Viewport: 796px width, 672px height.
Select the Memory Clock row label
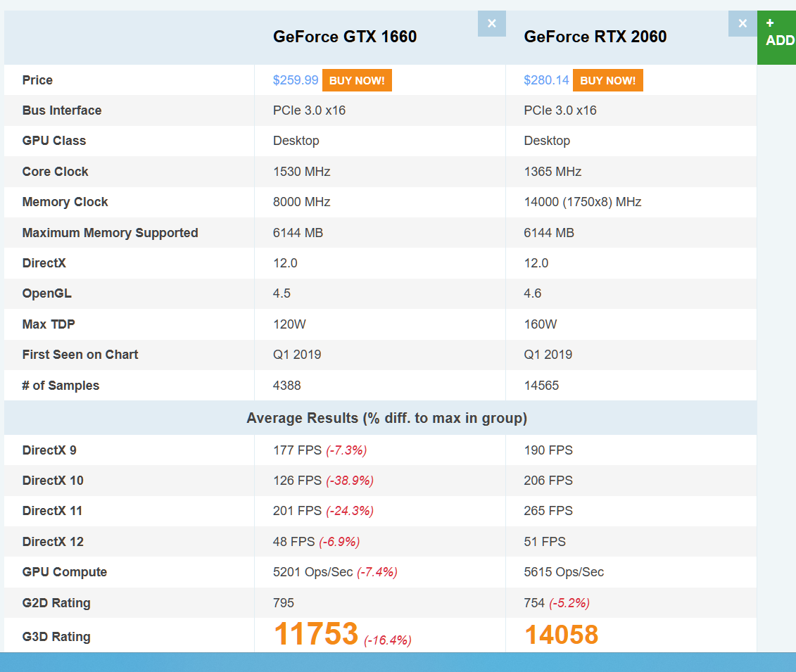pyautogui.click(x=65, y=202)
